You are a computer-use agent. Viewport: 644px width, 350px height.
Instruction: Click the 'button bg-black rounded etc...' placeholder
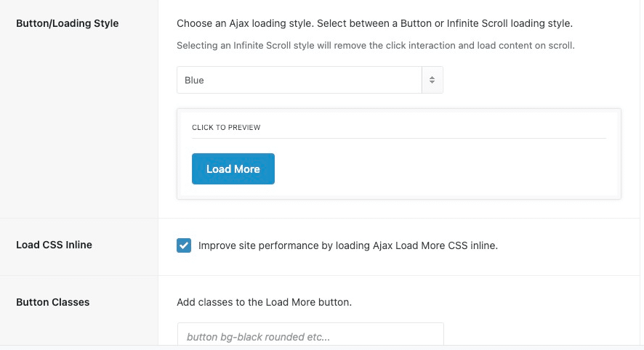(x=258, y=337)
